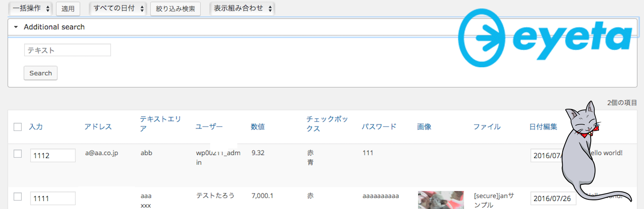The height and width of the screenshot is (209, 644).
Task: Sort by the アドレス column header
Action: 98,127
